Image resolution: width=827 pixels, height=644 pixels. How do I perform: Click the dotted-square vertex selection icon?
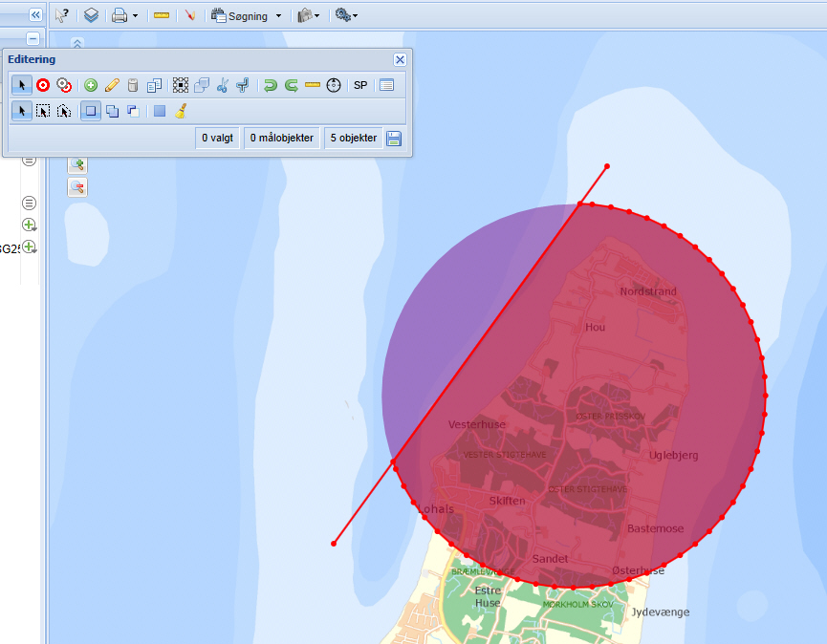(x=181, y=85)
